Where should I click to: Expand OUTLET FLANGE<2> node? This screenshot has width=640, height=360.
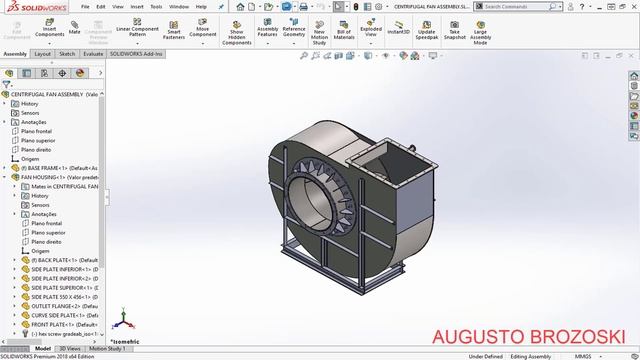15,306
